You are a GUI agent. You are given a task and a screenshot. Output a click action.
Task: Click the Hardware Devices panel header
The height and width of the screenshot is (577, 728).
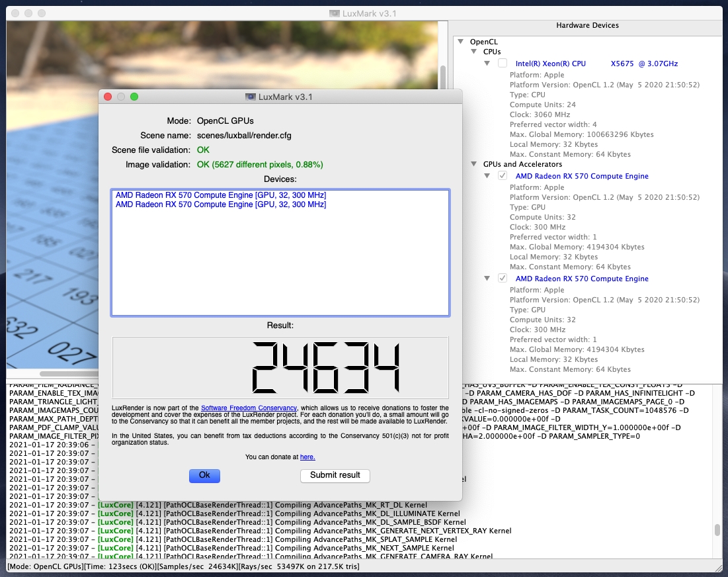click(x=587, y=26)
